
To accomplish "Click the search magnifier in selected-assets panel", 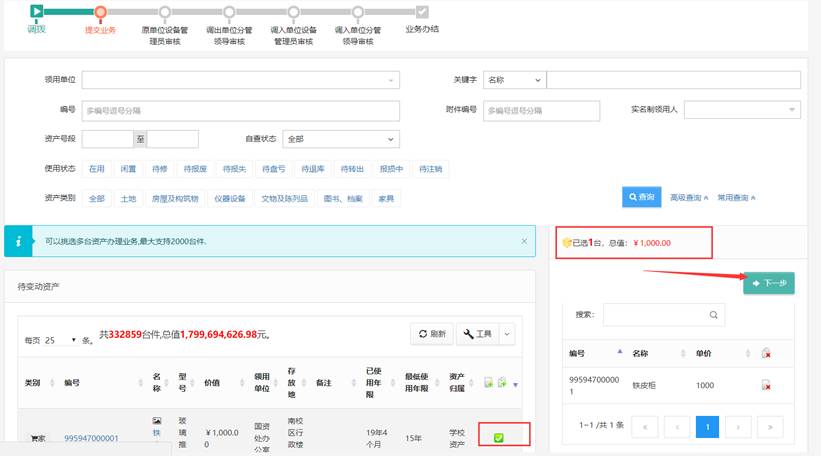I will tap(713, 314).
